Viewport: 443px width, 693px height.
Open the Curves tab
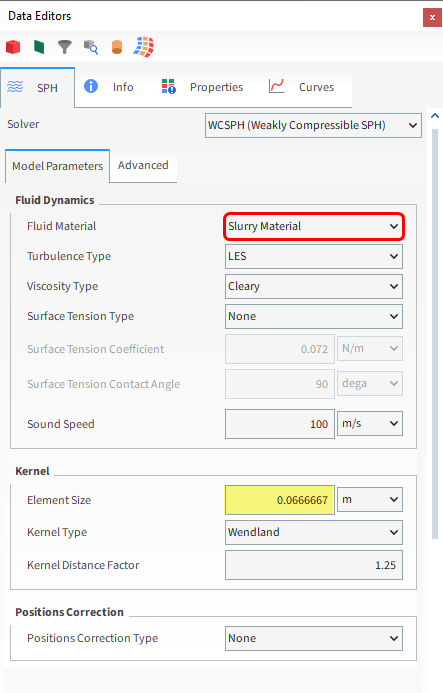click(302, 87)
